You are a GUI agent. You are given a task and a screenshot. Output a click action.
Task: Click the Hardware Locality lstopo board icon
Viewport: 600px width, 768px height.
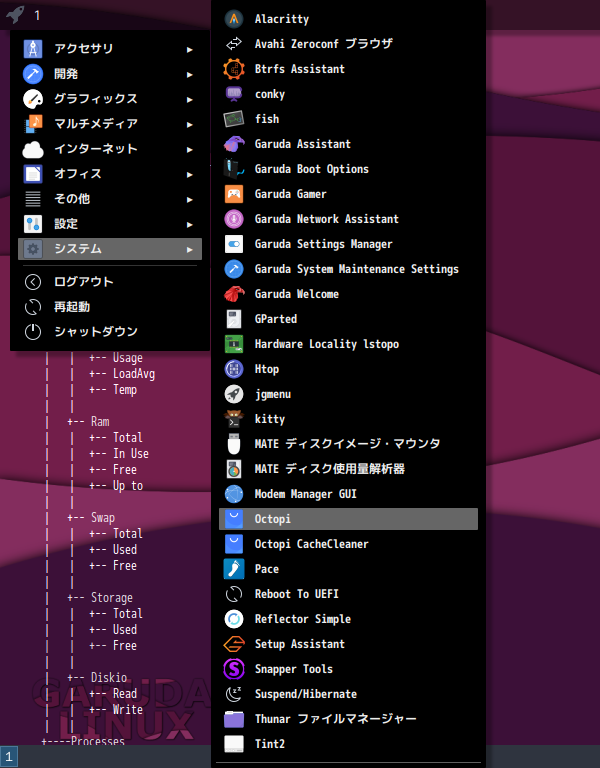(x=234, y=344)
